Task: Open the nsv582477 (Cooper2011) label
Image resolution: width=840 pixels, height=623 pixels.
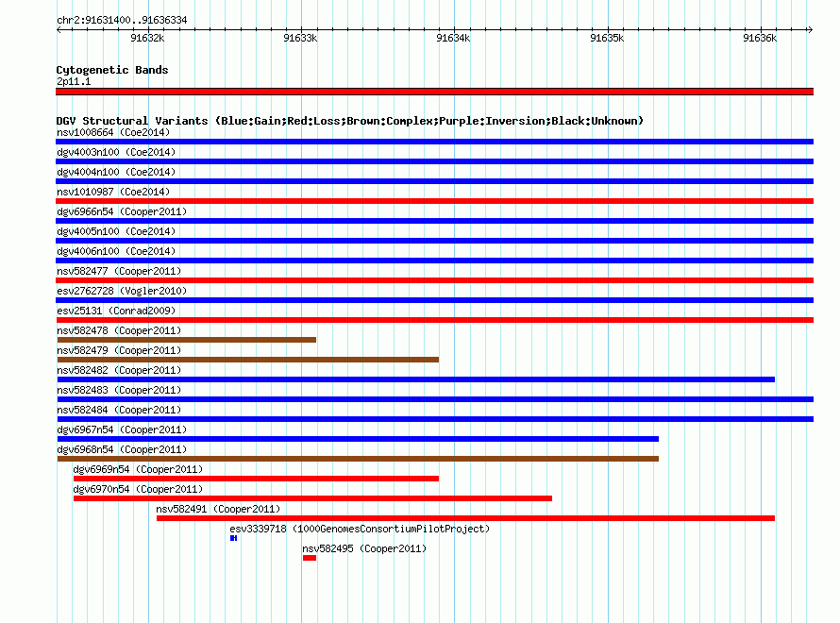Action: [x=119, y=271]
